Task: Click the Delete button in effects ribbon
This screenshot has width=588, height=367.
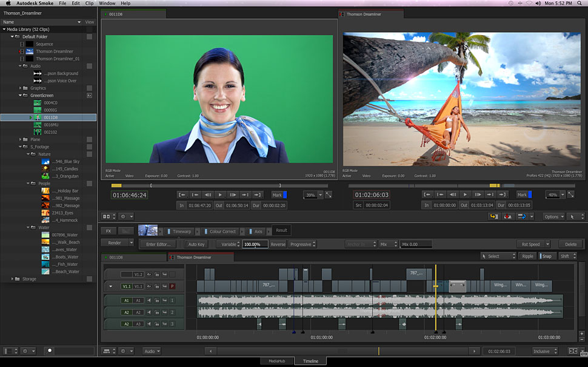Action: tap(570, 244)
